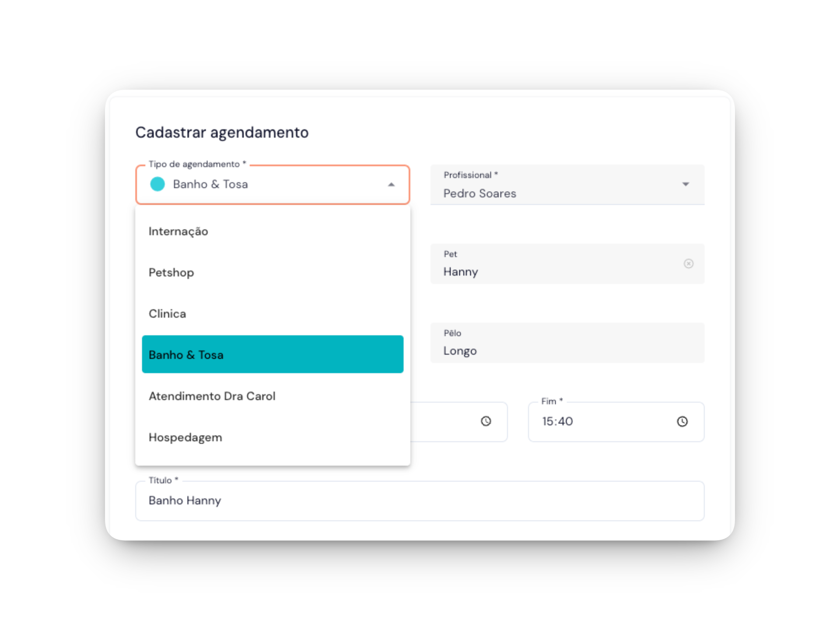840x630 pixels.
Task: Pick the highlighted Banho & Tosa option
Action: point(272,354)
